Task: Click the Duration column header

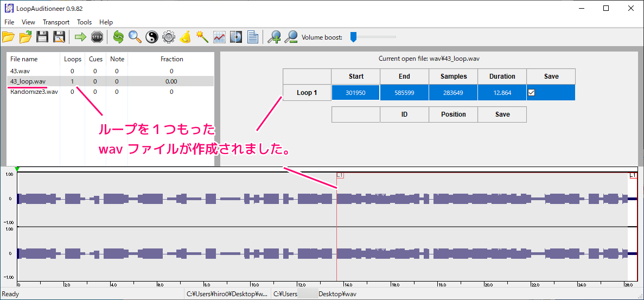Action: pyautogui.click(x=502, y=76)
